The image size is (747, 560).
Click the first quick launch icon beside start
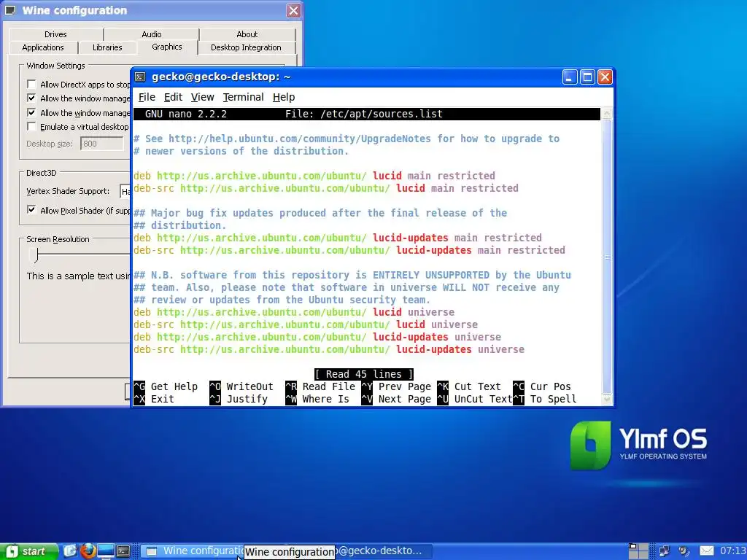[70, 551]
